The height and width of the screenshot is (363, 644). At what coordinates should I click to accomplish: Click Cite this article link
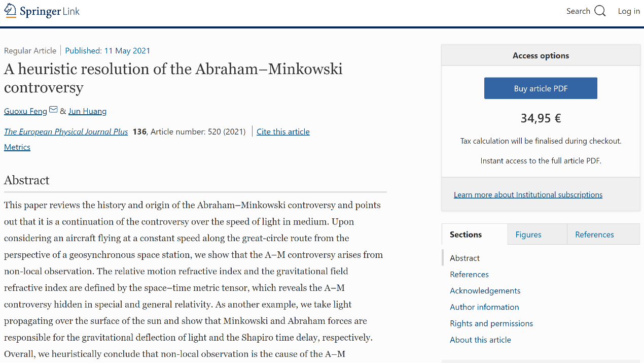coord(283,131)
